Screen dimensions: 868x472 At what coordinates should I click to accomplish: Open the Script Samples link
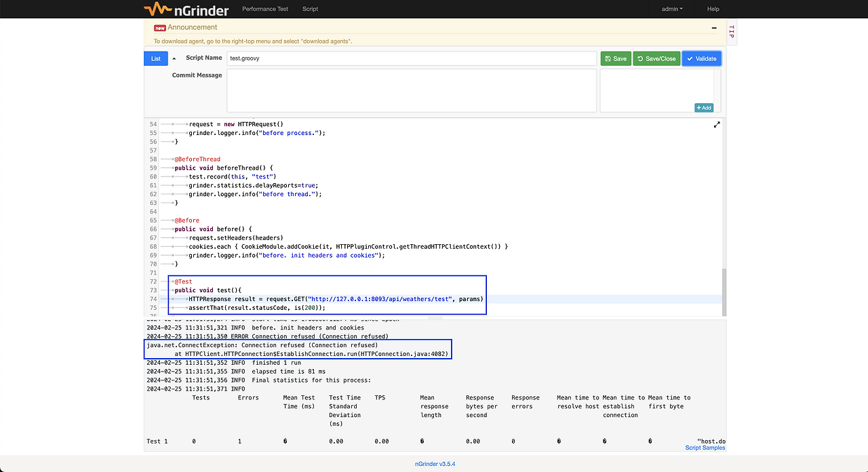coord(705,448)
